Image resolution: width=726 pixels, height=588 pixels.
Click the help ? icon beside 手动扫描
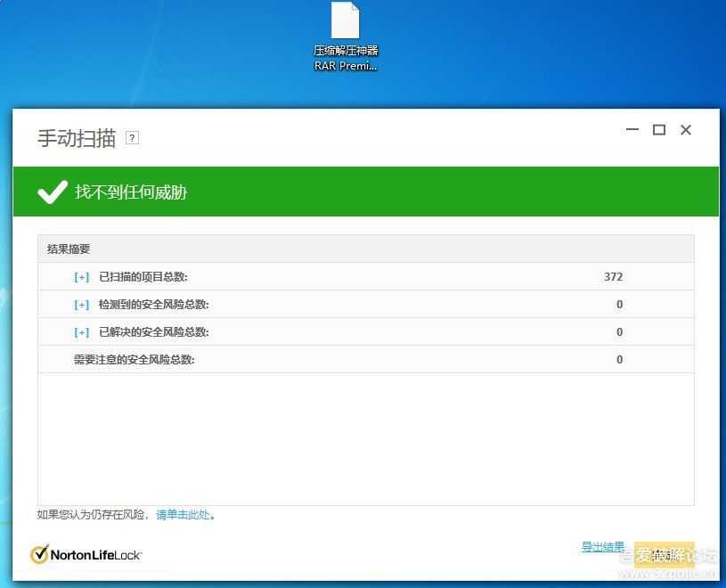coord(132,138)
